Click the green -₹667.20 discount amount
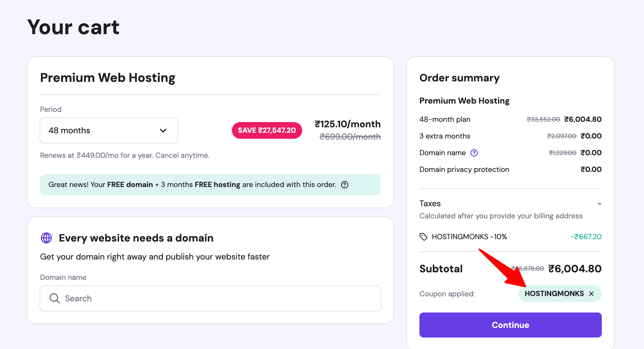Viewport: 644px width, 349px height. pos(586,237)
